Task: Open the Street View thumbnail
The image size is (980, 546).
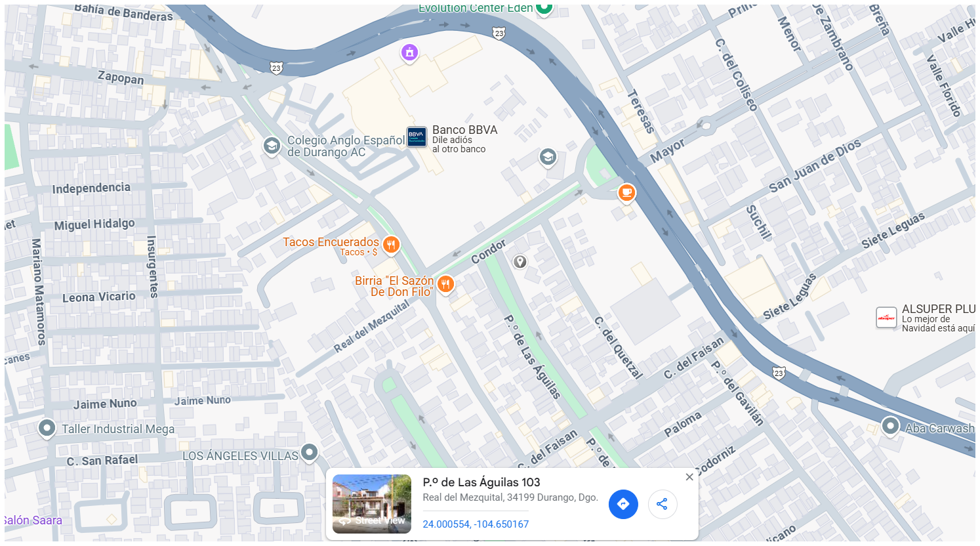Action: click(x=372, y=504)
